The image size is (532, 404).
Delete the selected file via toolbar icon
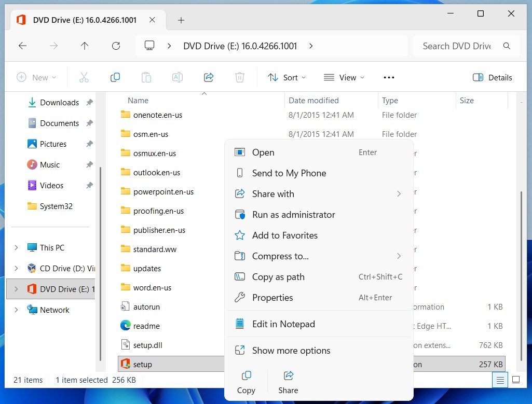[x=239, y=77]
